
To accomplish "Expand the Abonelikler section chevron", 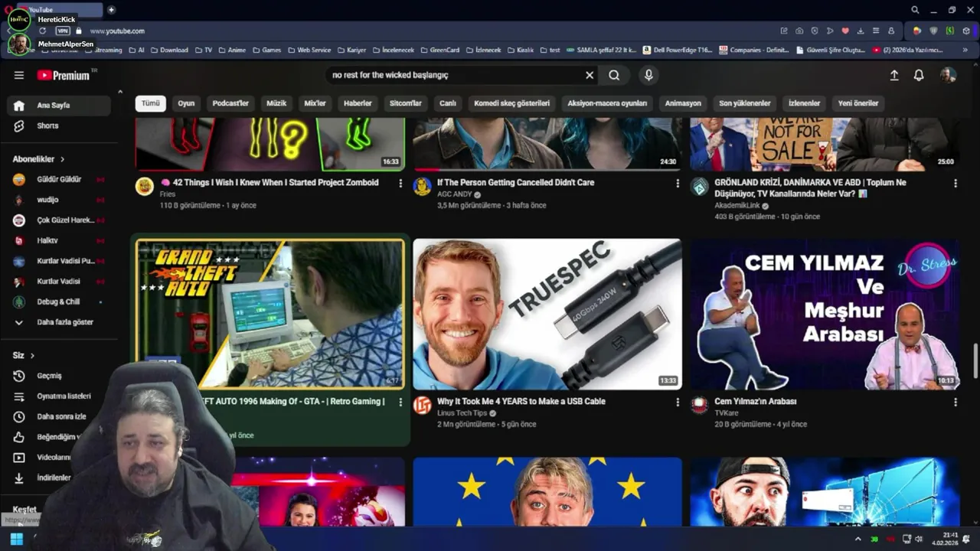I will [x=63, y=159].
